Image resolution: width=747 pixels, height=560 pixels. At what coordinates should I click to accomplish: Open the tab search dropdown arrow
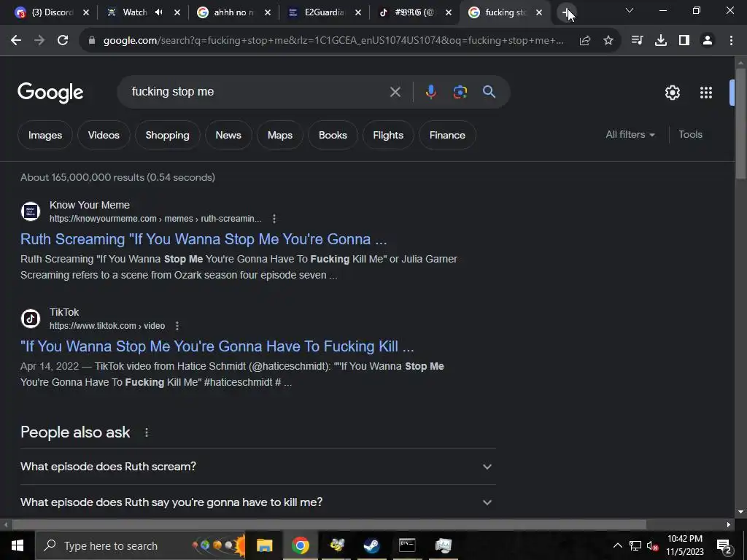point(630,10)
